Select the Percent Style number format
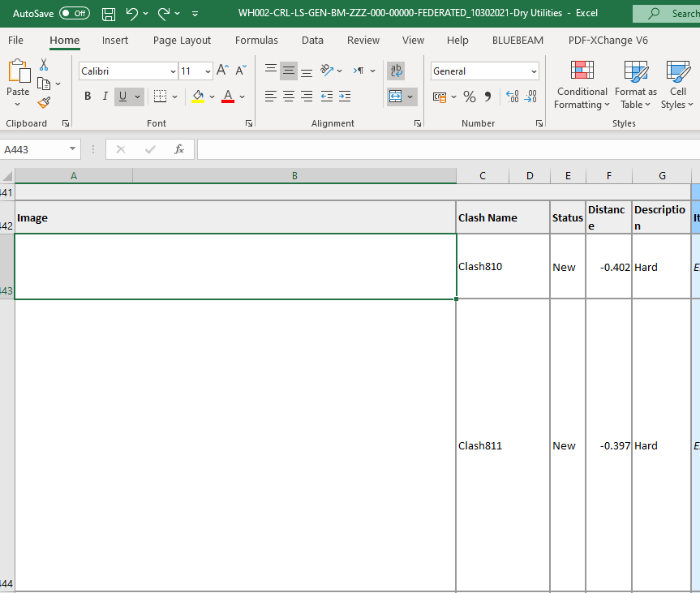 point(469,97)
